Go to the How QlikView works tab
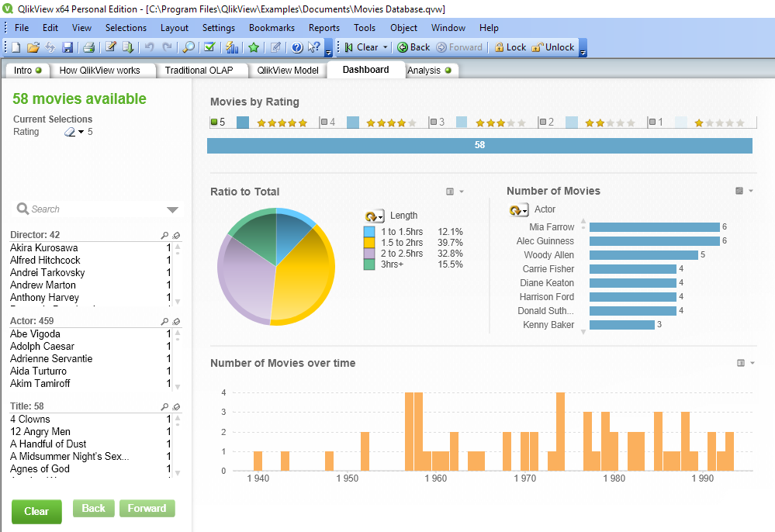This screenshot has width=775, height=532. coord(100,71)
